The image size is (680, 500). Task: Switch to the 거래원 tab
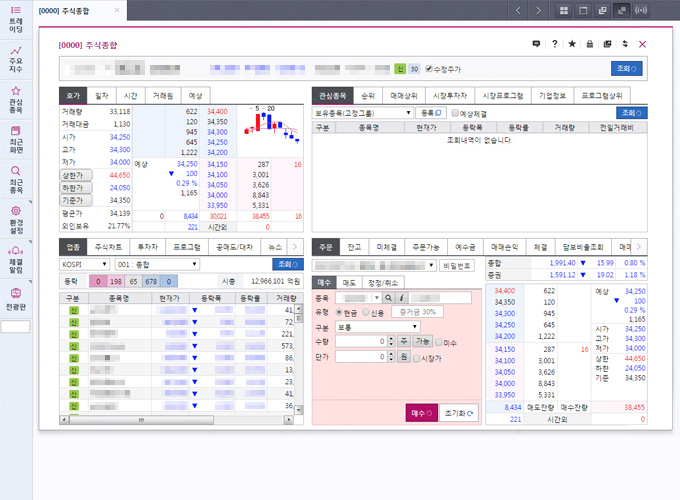(163, 96)
